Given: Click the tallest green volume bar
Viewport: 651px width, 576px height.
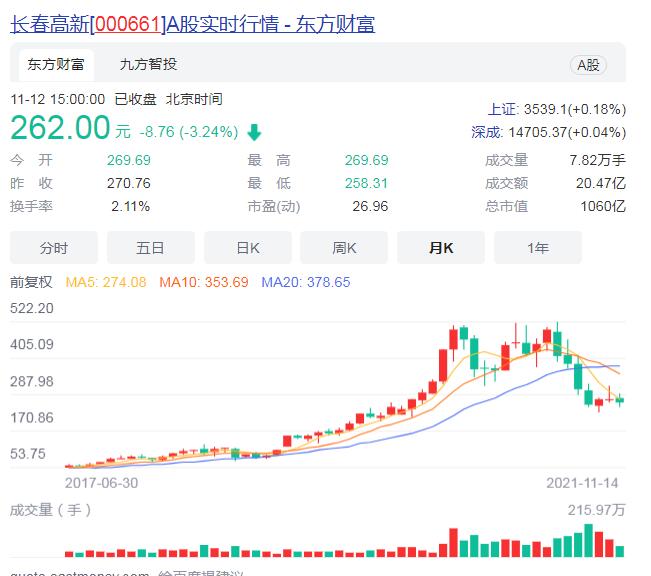Looking at the screenshot, I should click(588, 540).
